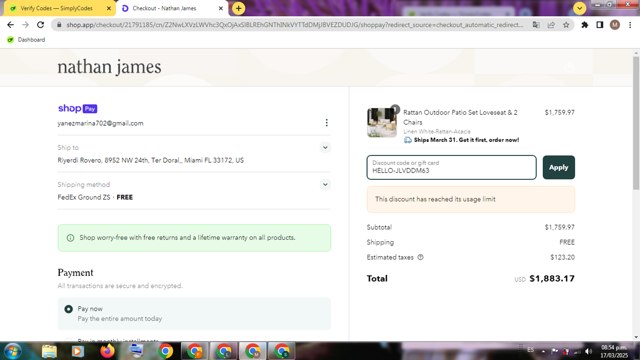The width and height of the screenshot is (640, 360).
Task: Open the Dashboard bookmark
Action: (27, 40)
